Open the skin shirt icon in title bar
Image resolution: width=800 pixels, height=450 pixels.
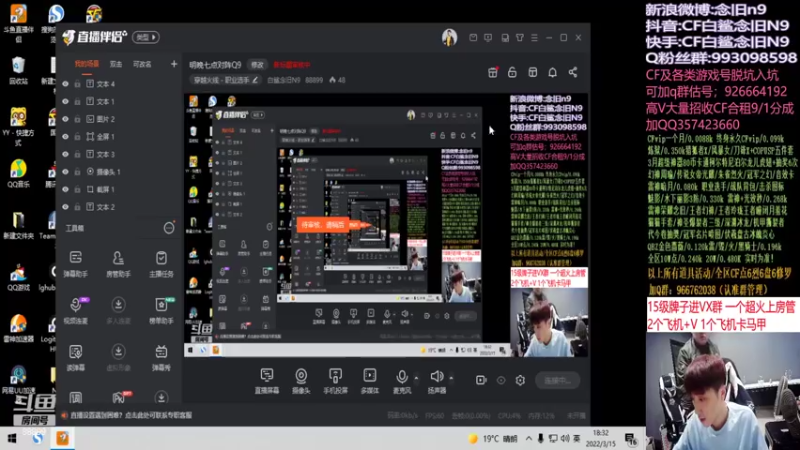point(519,38)
